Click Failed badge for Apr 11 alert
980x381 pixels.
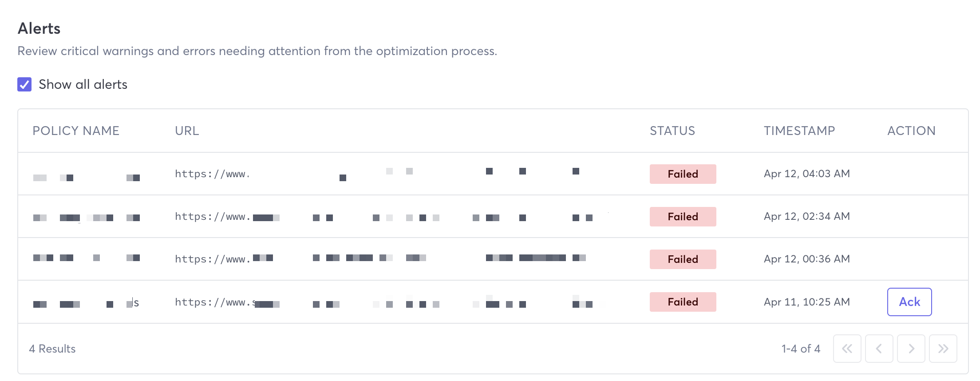(x=683, y=302)
